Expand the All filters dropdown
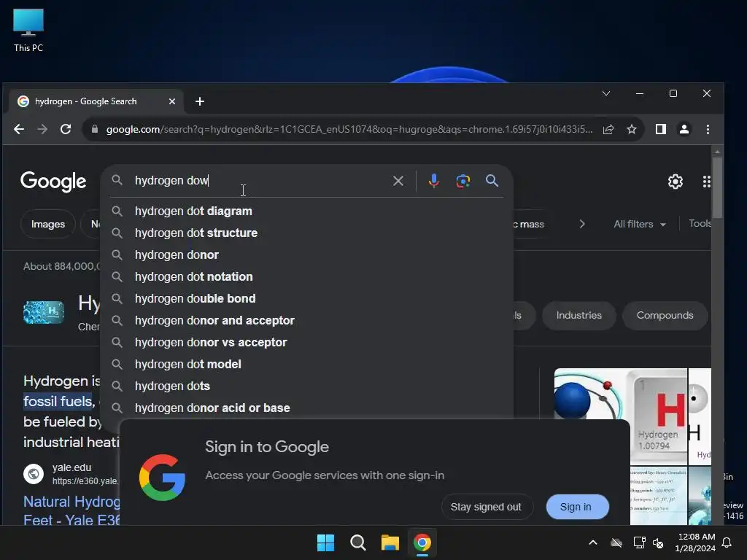 pyautogui.click(x=639, y=224)
